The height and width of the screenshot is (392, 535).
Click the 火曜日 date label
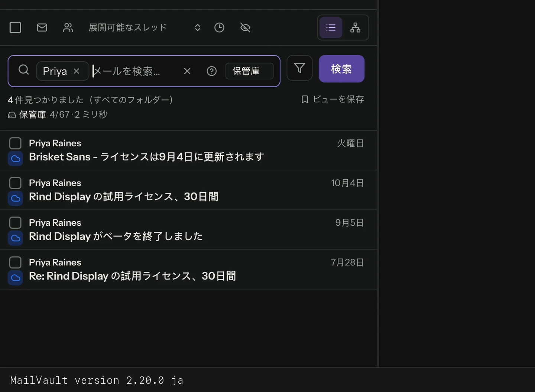[350, 143]
